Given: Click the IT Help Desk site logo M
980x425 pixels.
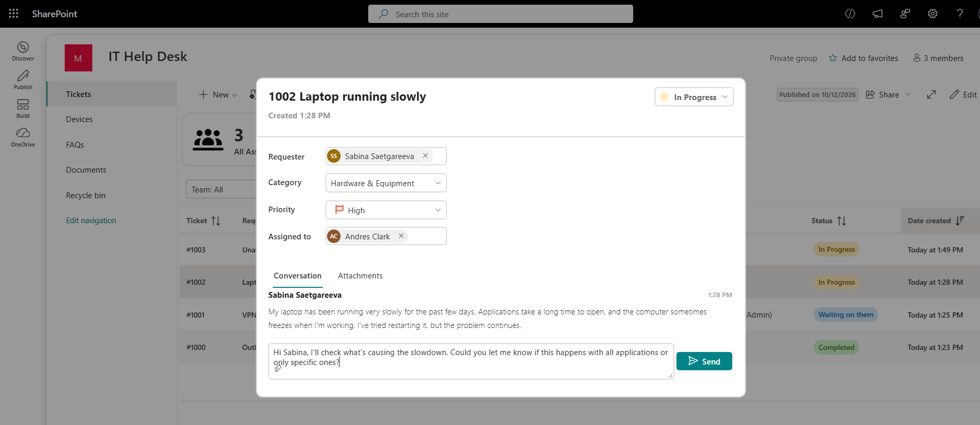Looking at the screenshot, I should [x=78, y=58].
